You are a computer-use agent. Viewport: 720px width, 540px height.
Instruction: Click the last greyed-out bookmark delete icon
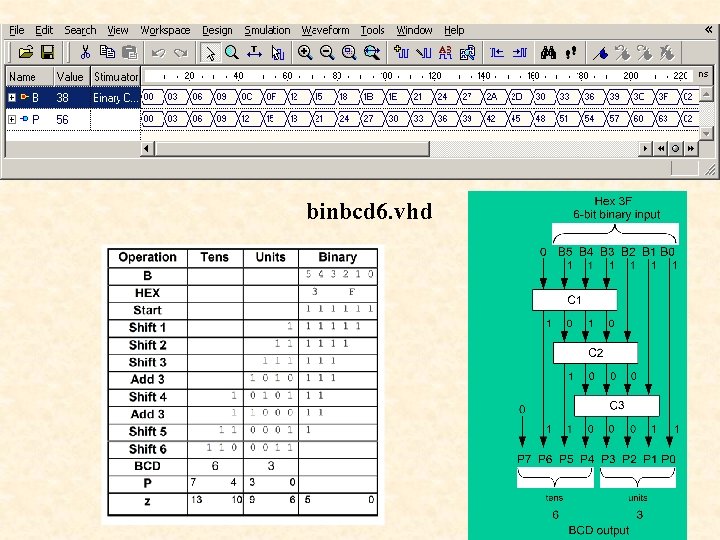667,53
